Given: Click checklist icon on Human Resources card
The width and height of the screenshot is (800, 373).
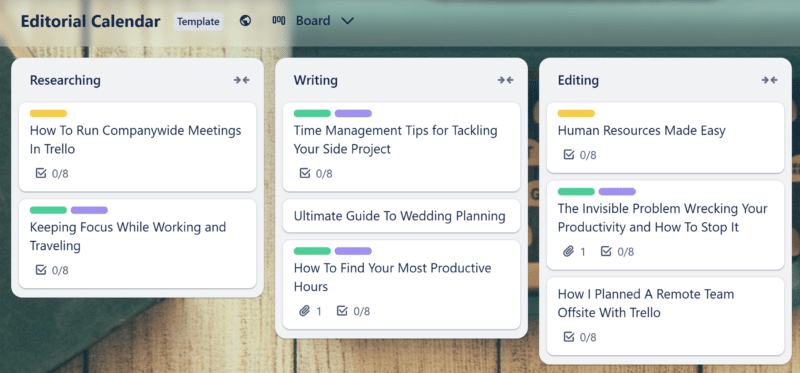Looking at the screenshot, I should pyautogui.click(x=569, y=155).
